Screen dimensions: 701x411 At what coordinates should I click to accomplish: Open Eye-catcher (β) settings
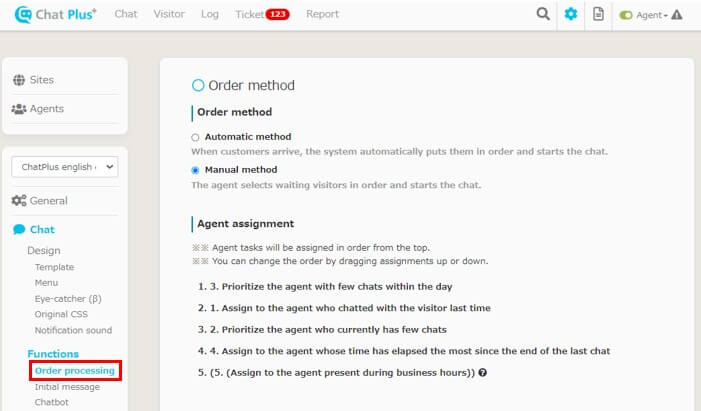68,299
